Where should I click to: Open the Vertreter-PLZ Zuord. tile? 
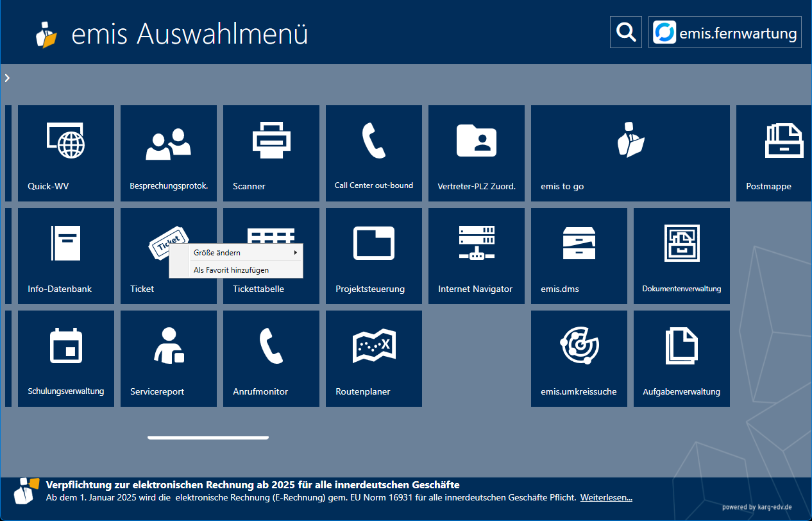[477, 153]
